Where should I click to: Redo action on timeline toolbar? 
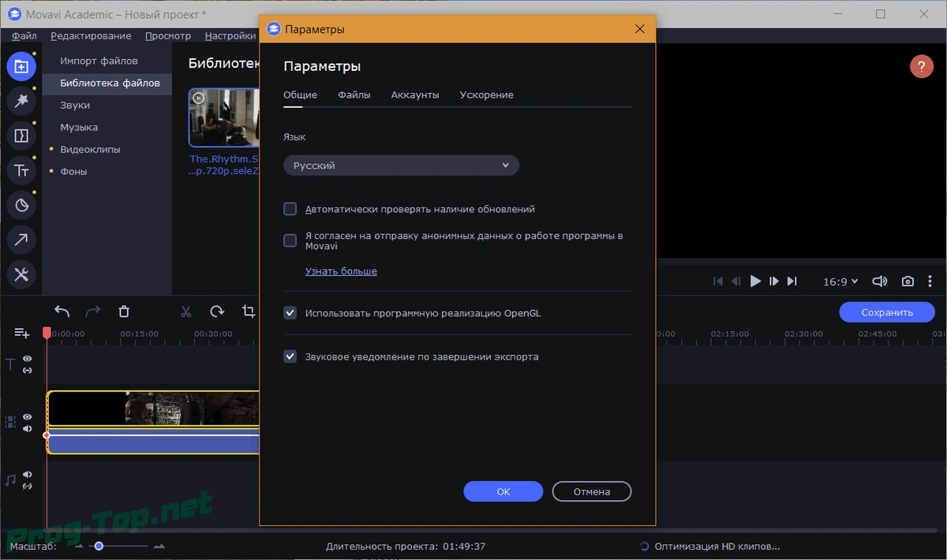tap(93, 312)
